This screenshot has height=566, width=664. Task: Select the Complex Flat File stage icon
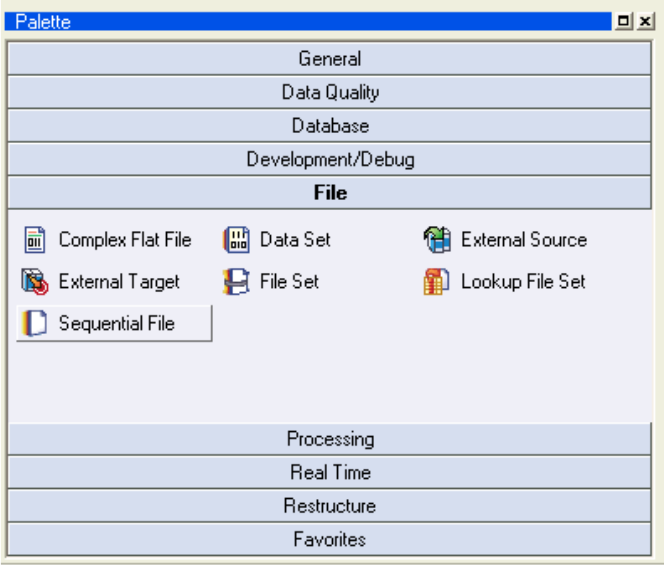coord(36,240)
